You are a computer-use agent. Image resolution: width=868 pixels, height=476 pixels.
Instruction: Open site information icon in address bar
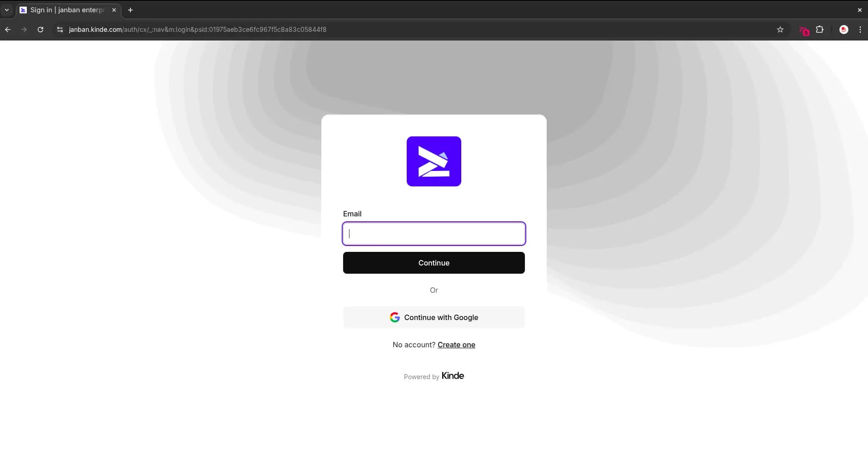click(60, 30)
